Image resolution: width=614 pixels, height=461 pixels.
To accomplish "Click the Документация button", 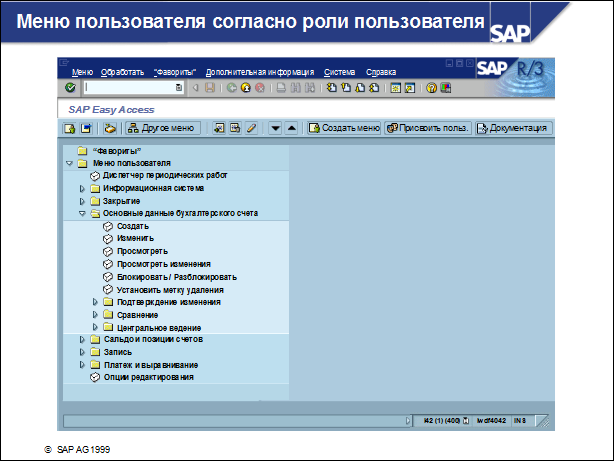I will click(x=513, y=128).
